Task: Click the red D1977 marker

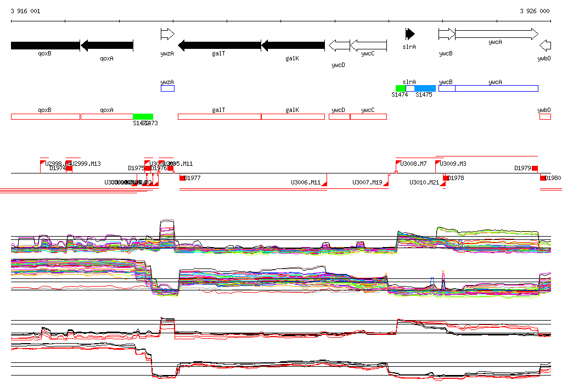Action: tap(182, 178)
